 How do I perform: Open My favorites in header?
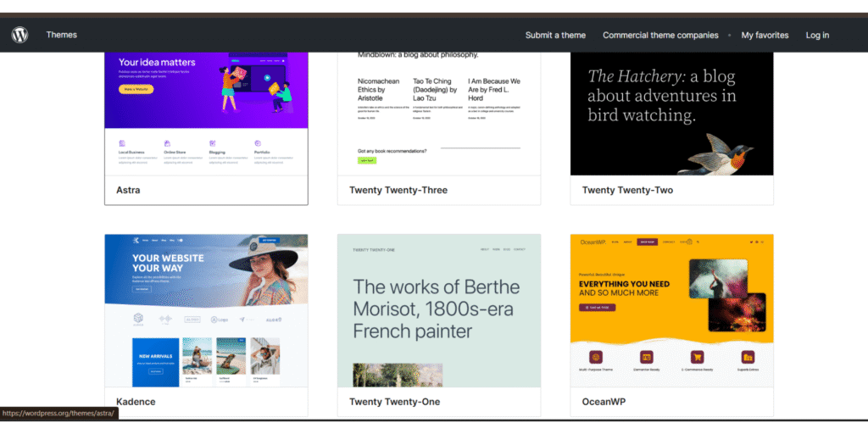point(765,36)
